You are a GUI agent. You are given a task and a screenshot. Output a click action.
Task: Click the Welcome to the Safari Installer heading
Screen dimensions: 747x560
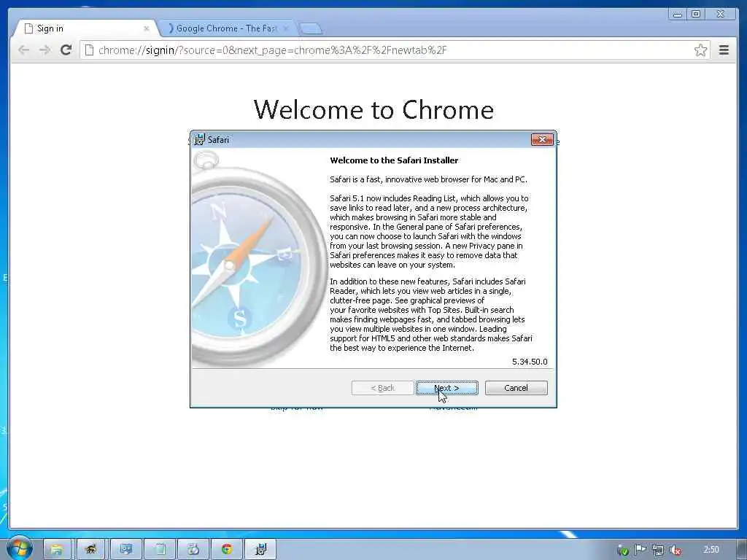coord(394,160)
